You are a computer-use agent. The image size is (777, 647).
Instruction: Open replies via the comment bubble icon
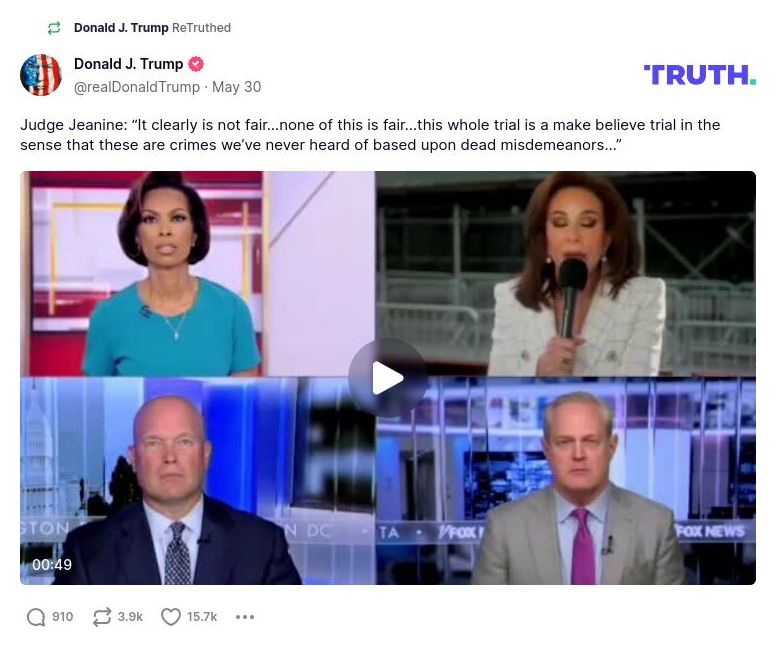(x=36, y=617)
